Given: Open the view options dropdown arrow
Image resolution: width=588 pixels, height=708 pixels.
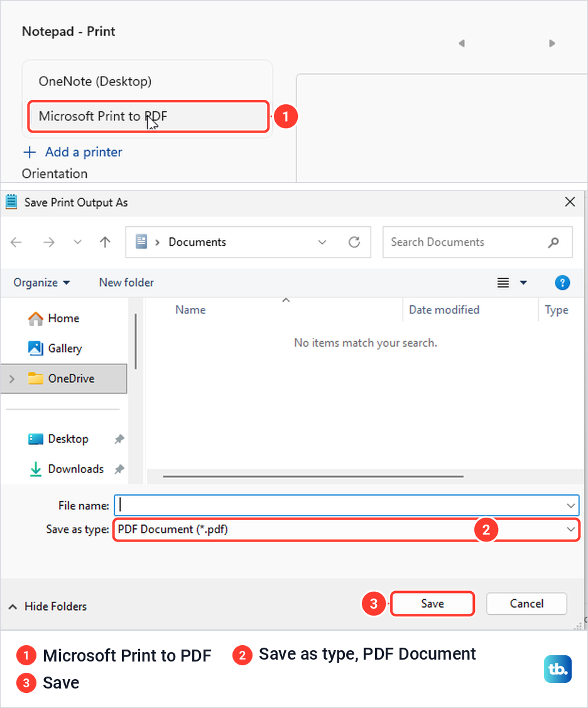Looking at the screenshot, I should click(523, 283).
